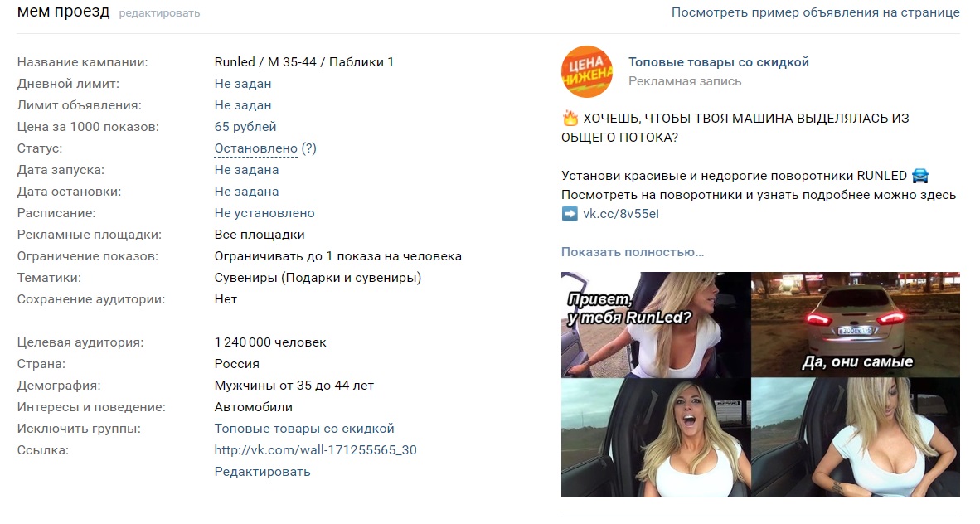Open the 'редактировать' link next to the ad title
Image resolution: width=980 pixels, height=524 pixels.
pos(159,13)
